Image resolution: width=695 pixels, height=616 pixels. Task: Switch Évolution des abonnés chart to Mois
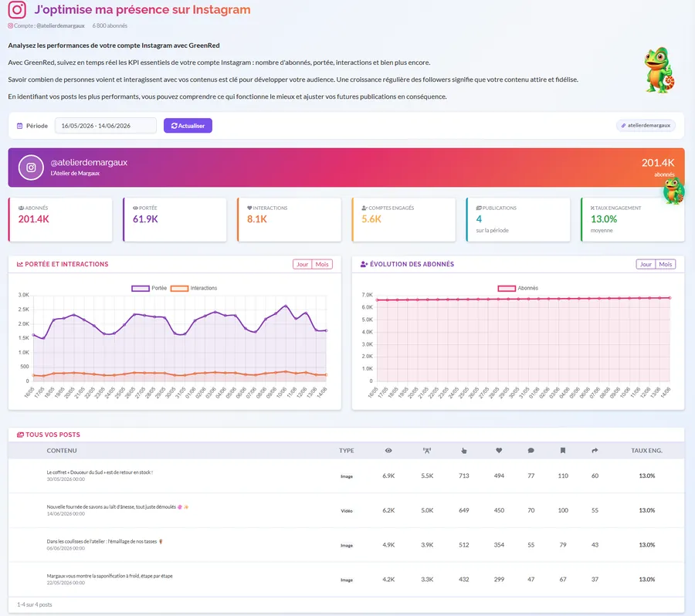(x=666, y=264)
